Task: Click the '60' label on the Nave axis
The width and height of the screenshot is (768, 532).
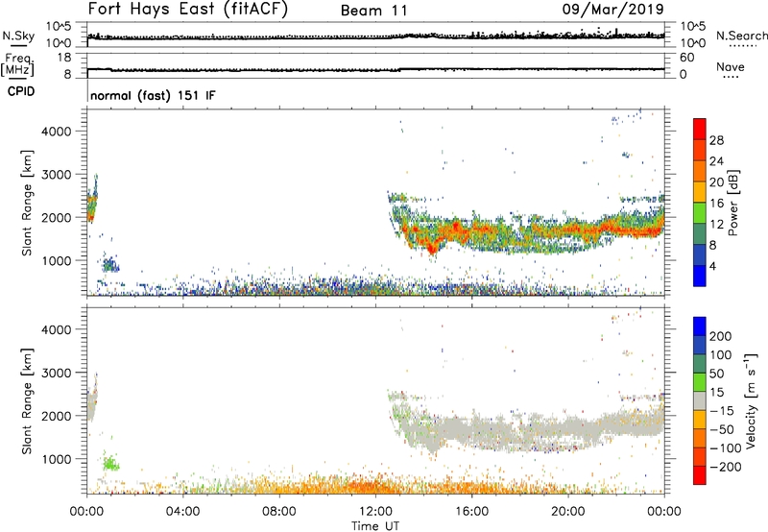Action: click(687, 58)
